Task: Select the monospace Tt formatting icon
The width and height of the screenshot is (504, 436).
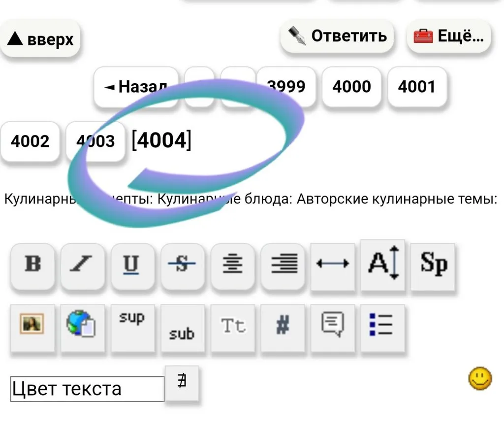Action: click(x=233, y=325)
